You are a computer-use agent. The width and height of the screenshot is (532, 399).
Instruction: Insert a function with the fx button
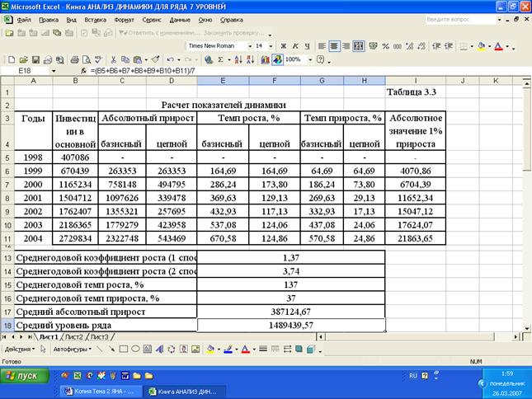coord(83,71)
